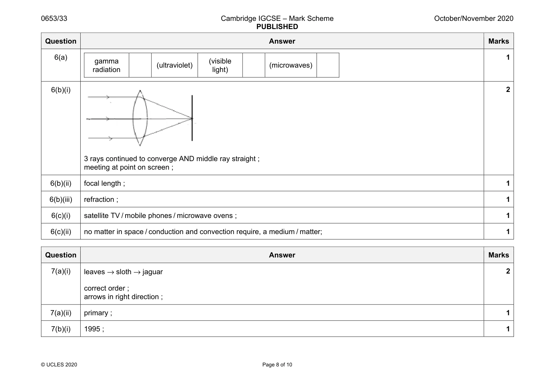555x392 pixels.
Task: Click the answer '1995 ;'
Action: 94,329
